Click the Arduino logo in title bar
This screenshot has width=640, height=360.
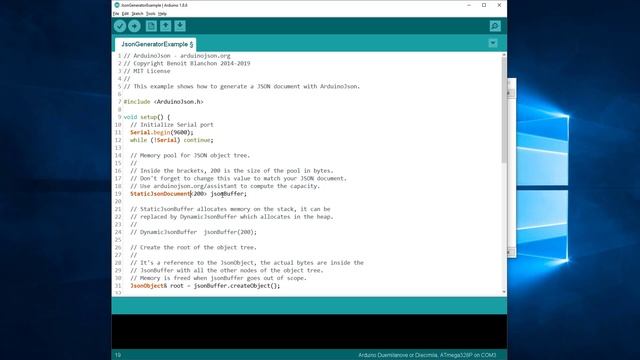pyautogui.click(x=117, y=5)
